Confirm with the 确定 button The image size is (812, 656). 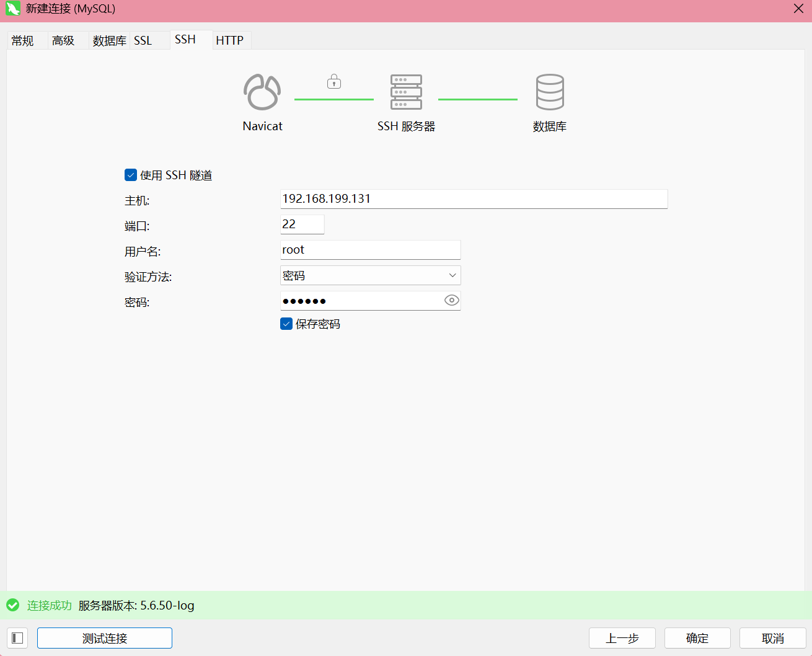[697, 638]
